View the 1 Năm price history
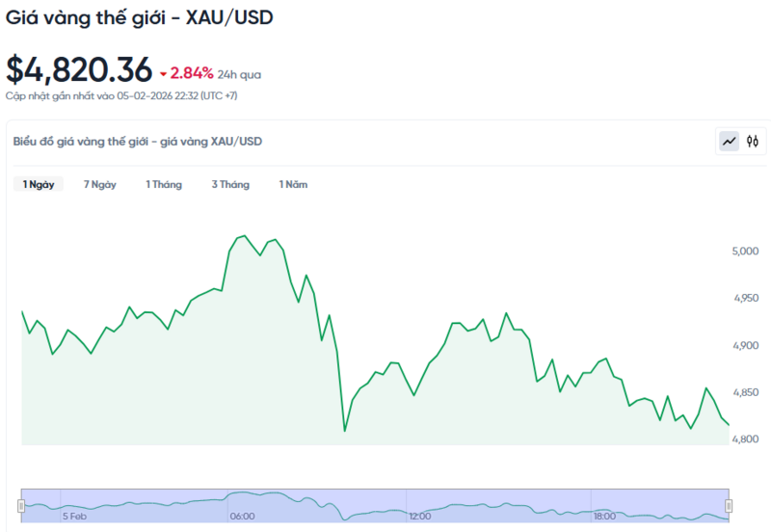This screenshot has width=771, height=532. click(293, 184)
